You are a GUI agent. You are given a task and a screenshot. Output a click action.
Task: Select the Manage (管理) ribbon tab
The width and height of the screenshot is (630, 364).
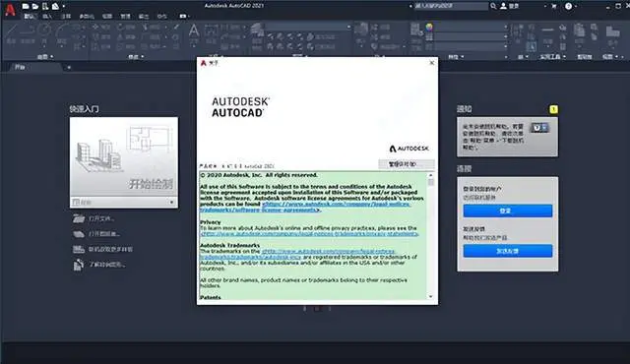click(x=125, y=17)
